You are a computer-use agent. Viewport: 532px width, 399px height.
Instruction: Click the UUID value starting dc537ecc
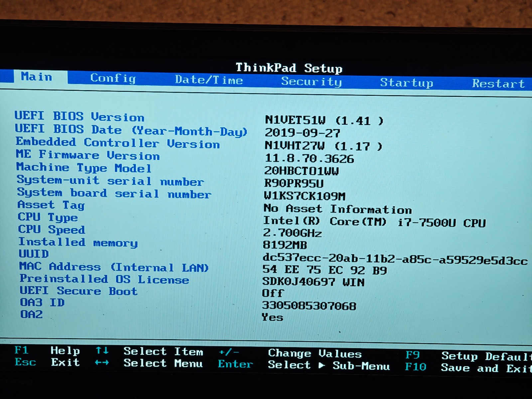(x=395, y=259)
